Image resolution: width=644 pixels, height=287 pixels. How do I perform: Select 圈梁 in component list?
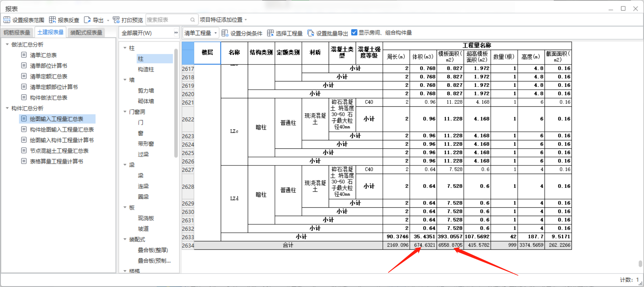click(x=143, y=197)
